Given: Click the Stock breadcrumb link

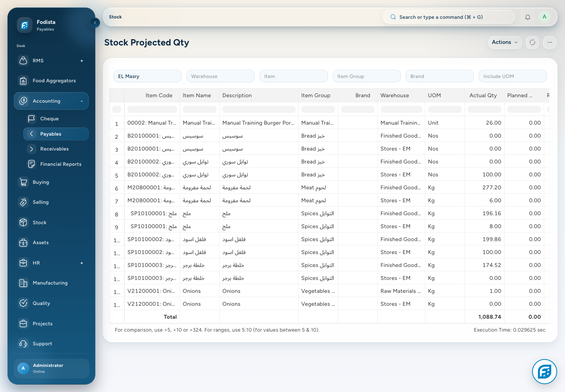Looking at the screenshot, I should point(115,17).
